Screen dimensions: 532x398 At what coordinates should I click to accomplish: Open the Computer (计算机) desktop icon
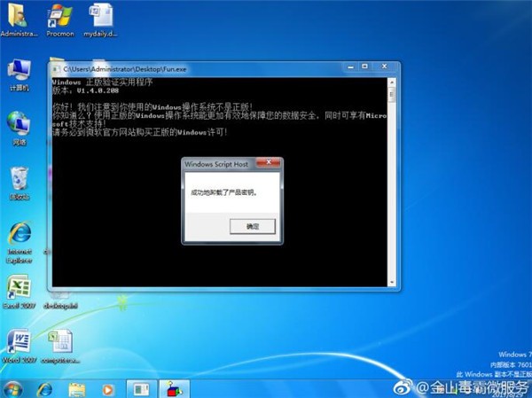(x=19, y=75)
